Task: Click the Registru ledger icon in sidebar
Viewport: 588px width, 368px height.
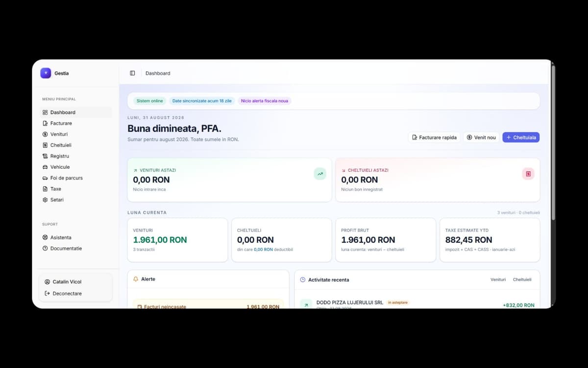Action: (x=45, y=156)
